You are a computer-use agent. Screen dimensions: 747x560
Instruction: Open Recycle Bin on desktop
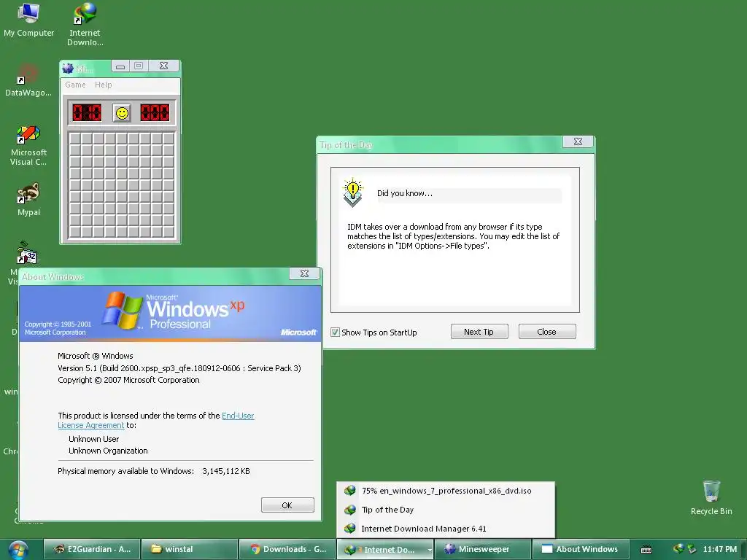(711, 497)
